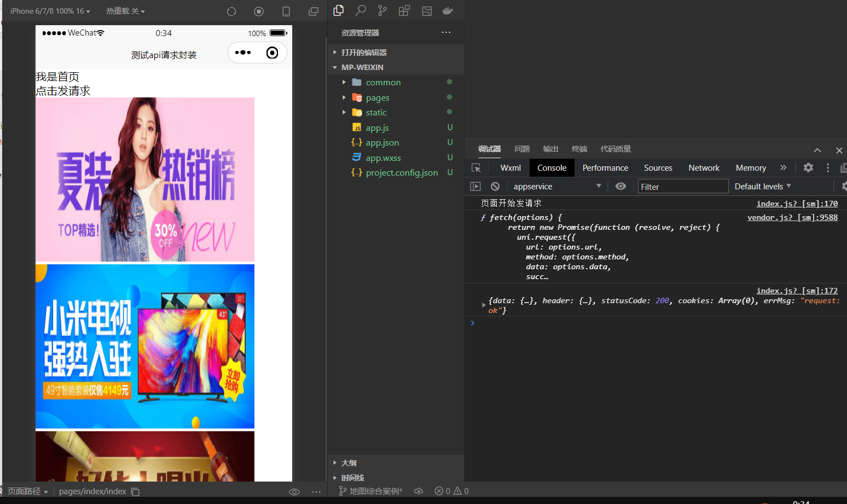Toggle the sidebar panel icon in console
This screenshot has width=847, height=504.
point(475,186)
